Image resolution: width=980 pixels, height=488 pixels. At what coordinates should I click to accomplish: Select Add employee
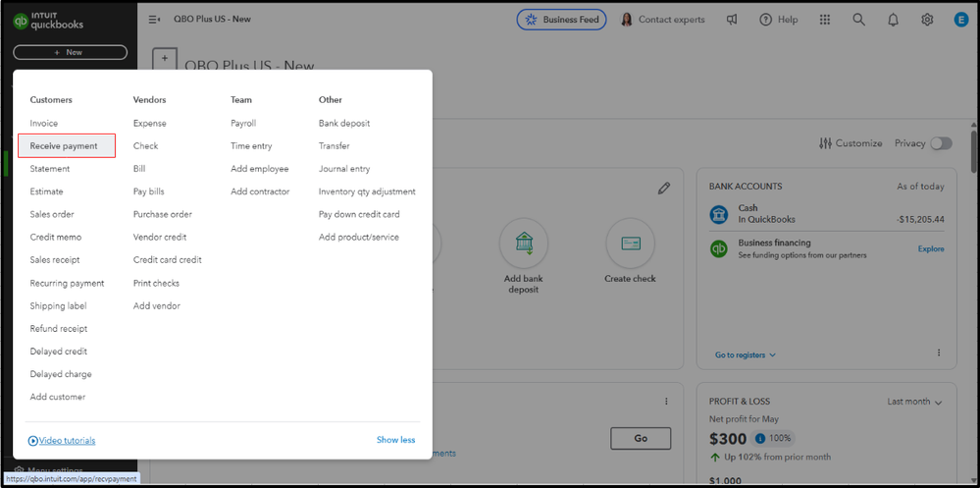coord(260,169)
